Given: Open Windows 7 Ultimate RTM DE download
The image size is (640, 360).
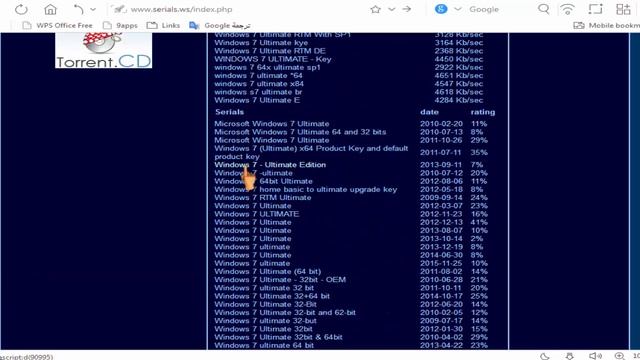Looking at the screenshot, I should [x=270, y=51].
